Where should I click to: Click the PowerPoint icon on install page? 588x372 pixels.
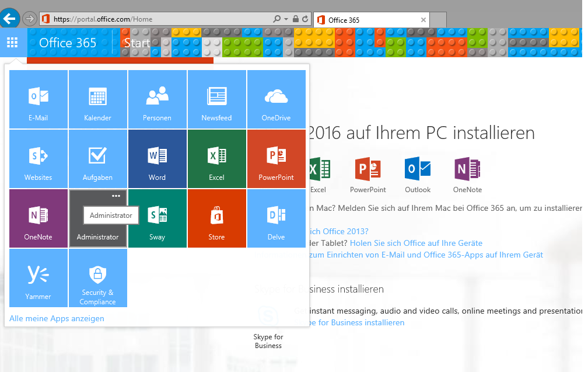pyautogui.click(x=368, y=169)
